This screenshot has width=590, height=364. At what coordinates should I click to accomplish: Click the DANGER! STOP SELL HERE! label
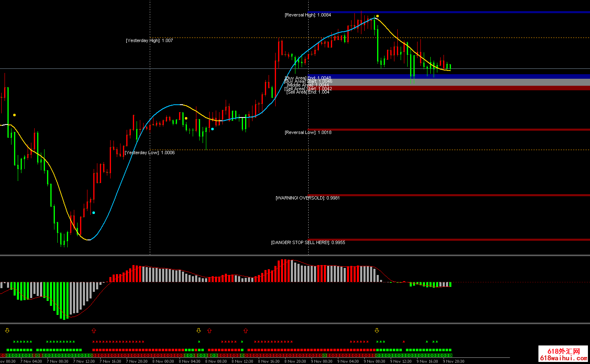pos(308,242)
